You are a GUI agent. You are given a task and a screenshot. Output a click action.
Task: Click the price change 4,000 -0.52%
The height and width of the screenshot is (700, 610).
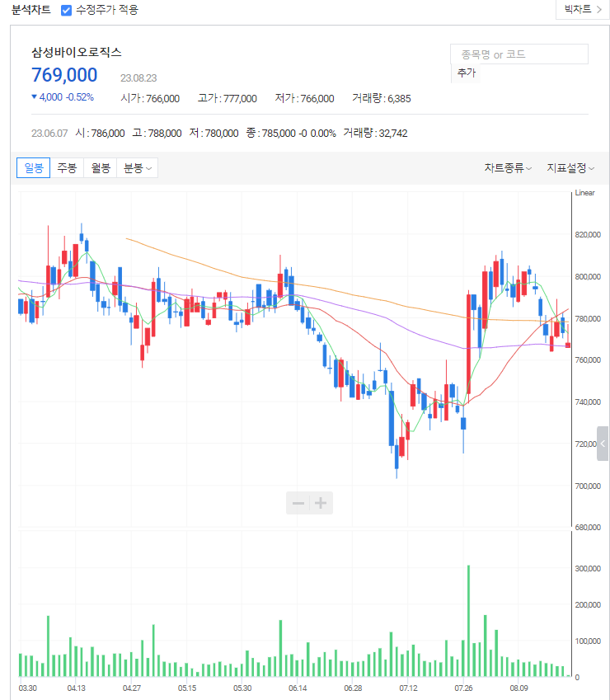(x=63, y=97)
